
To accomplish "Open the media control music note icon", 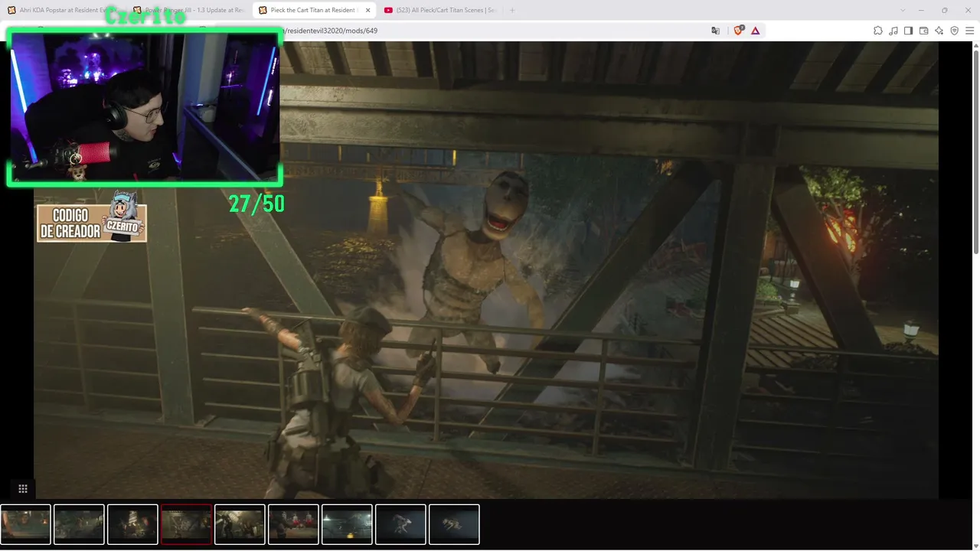I will click(893, 31).
